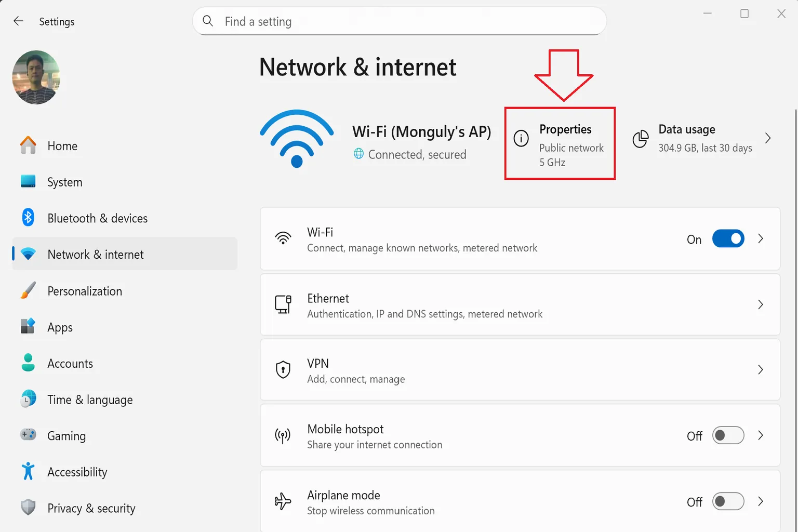This screenshot has width=798, height=532.
Task: Enable the Airplane mode toggle
Action: tap(728, 501)
